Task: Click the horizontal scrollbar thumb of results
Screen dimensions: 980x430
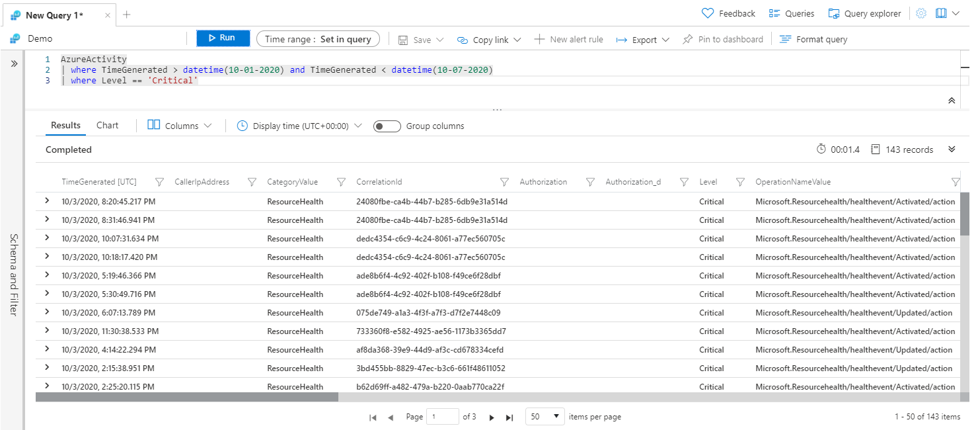Action: point(187,398)
